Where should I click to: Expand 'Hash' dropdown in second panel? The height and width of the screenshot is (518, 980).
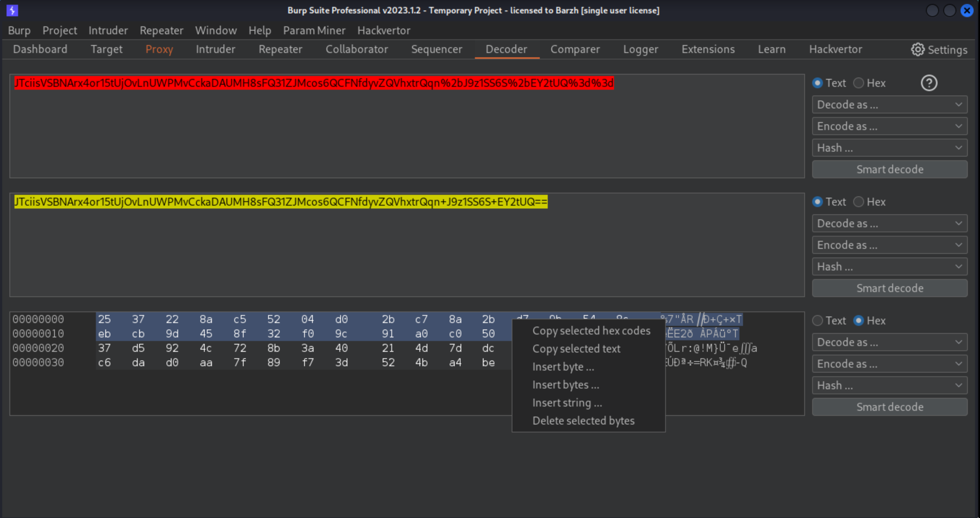[889, 267]
